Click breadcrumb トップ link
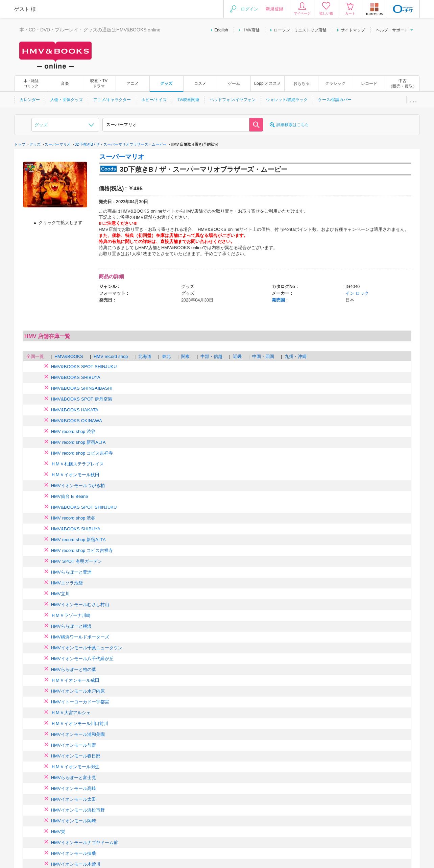 click(20, 144)
